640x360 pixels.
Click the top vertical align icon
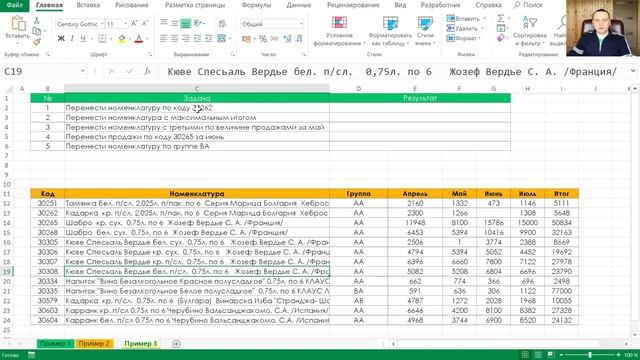164,22
